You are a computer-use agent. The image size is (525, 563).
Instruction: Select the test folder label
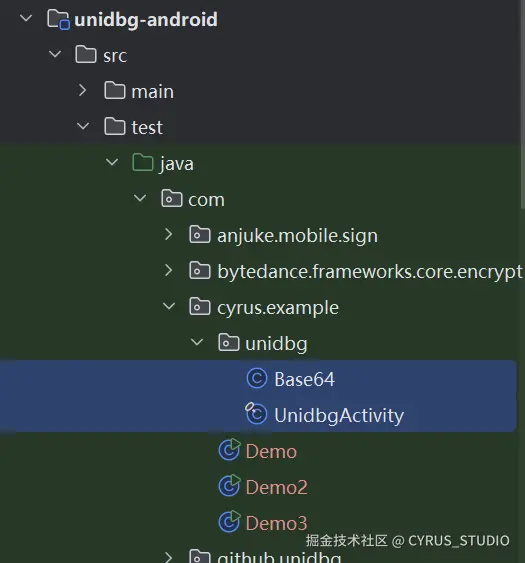[x=147, y=128]
